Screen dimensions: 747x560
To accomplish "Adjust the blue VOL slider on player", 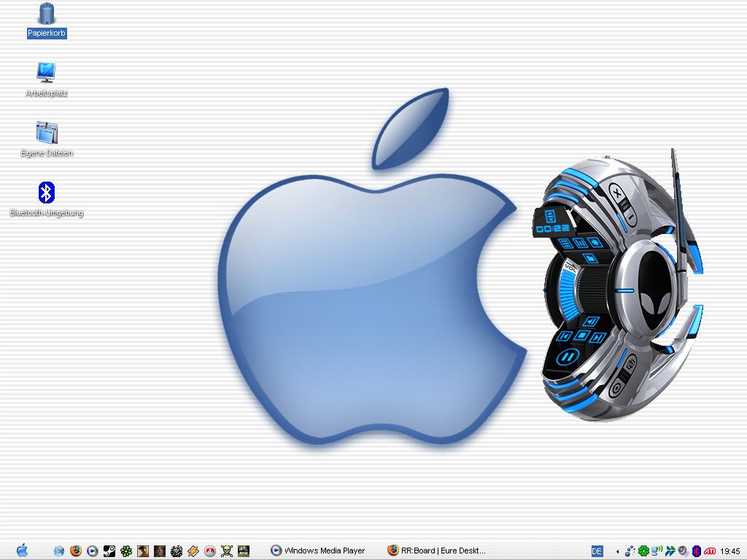I will pos(568,296).
